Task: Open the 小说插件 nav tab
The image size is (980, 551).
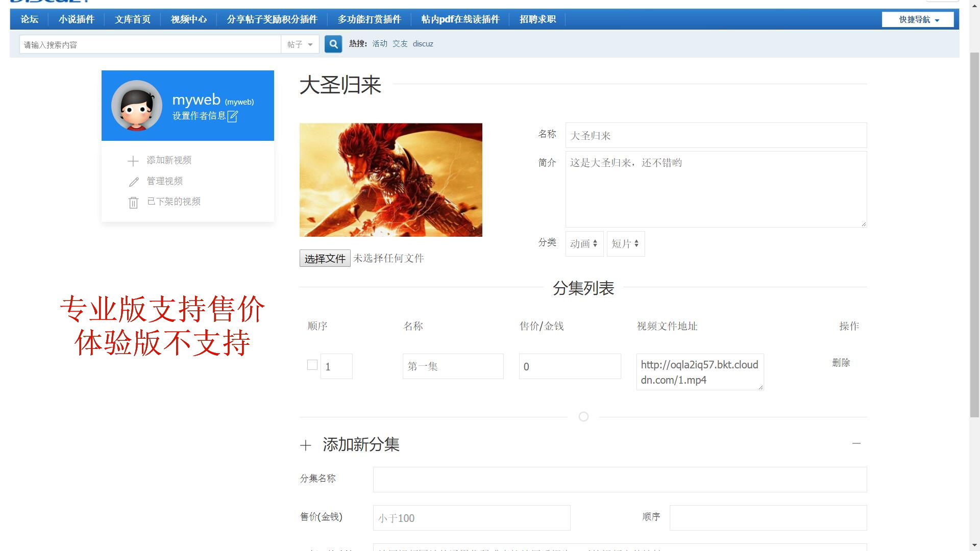Action: click(x=76, y=19)
